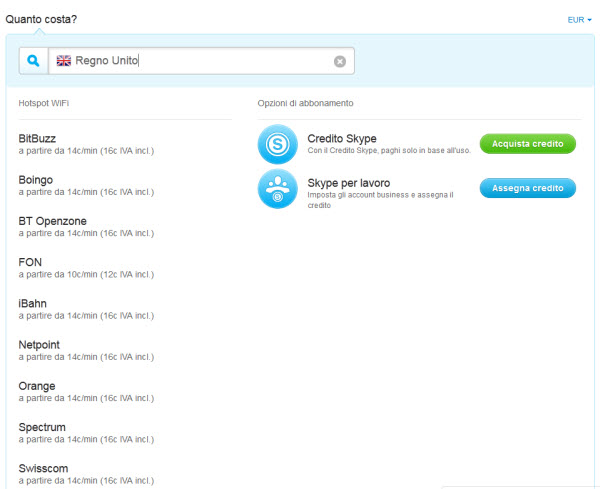
Task: Clear the search field with X icon
Action: 339,61
